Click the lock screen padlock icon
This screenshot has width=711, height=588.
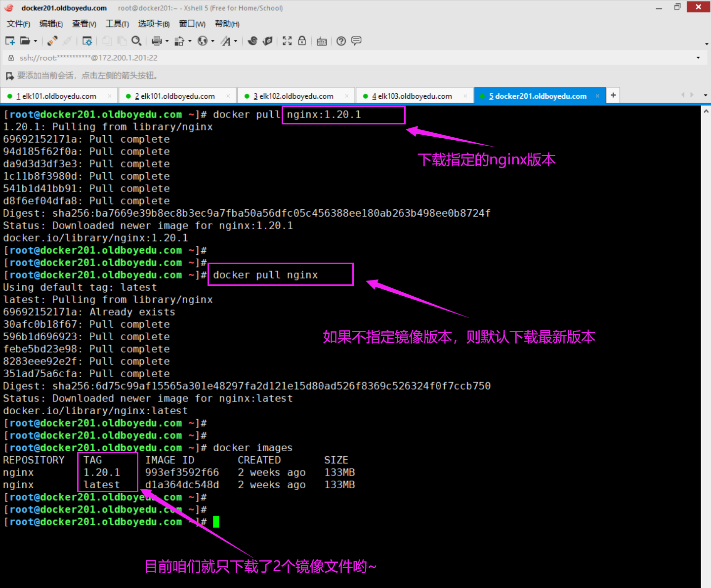click(302, 41)
